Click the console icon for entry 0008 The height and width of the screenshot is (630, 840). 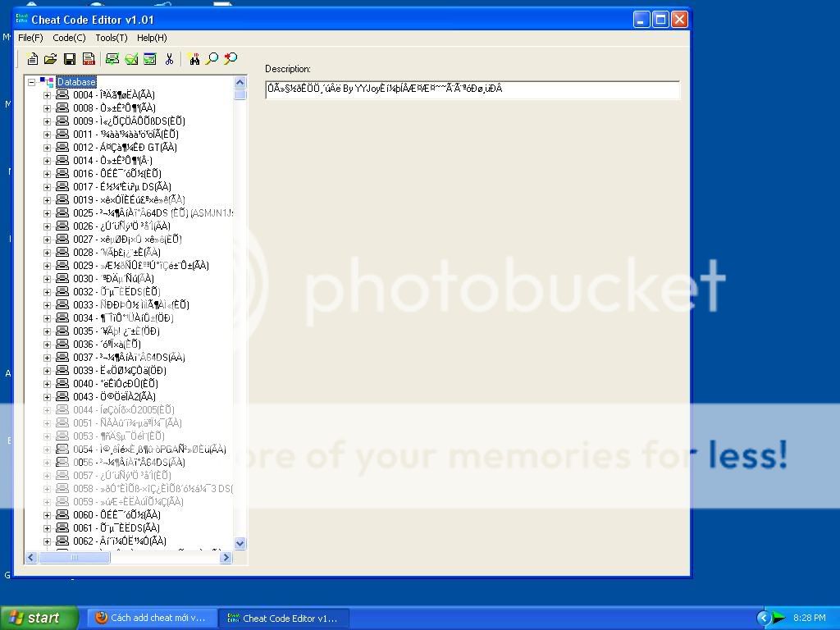[62, 107]
